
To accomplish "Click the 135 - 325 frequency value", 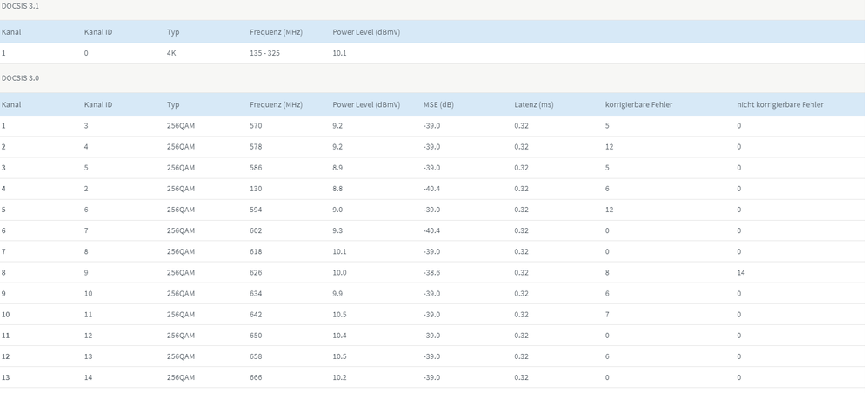I will pyautogui.click(x=264, y=53).
